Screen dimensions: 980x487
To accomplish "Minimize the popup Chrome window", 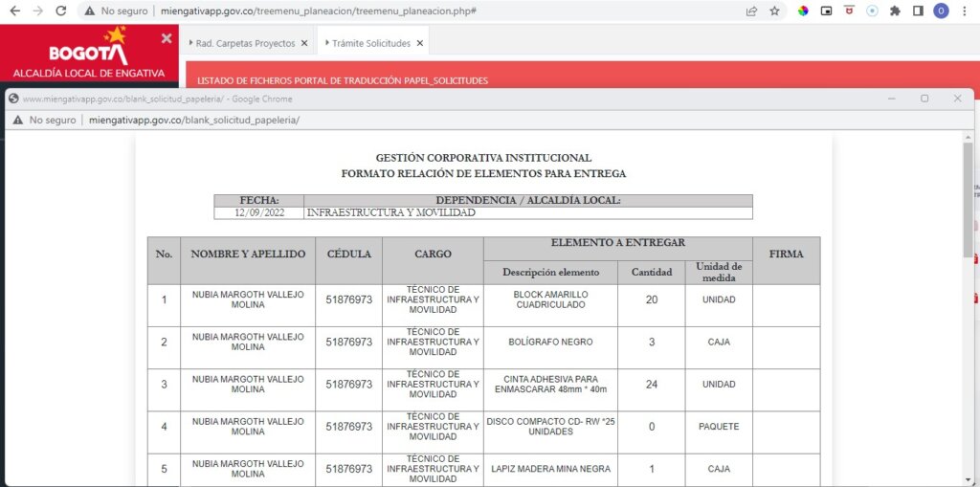I will click(892, 99).
